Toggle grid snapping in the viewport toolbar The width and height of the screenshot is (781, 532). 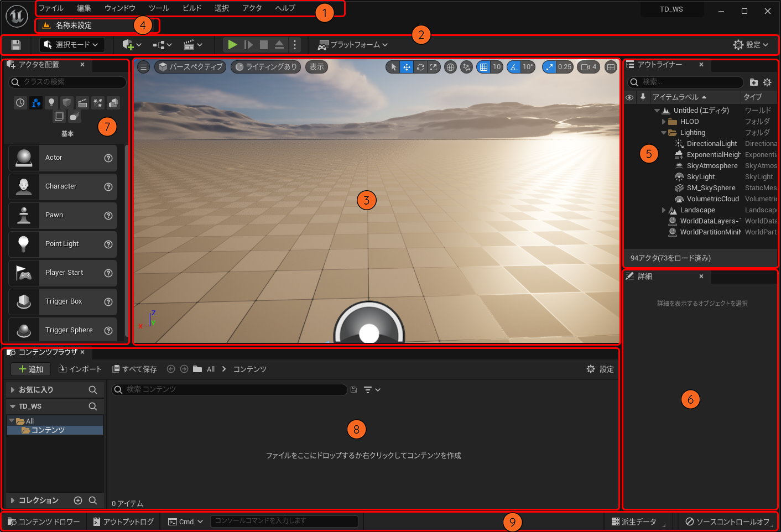point(483,67)
